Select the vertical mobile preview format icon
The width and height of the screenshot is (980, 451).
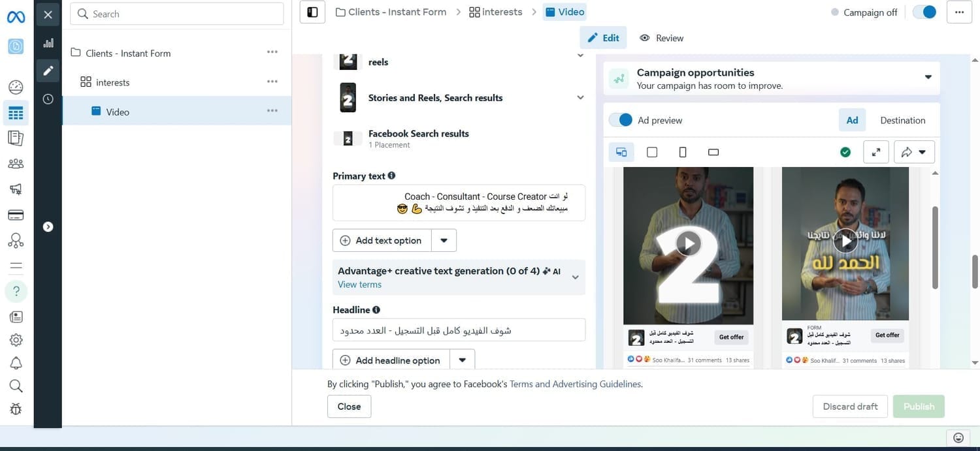tap(683, 152)
